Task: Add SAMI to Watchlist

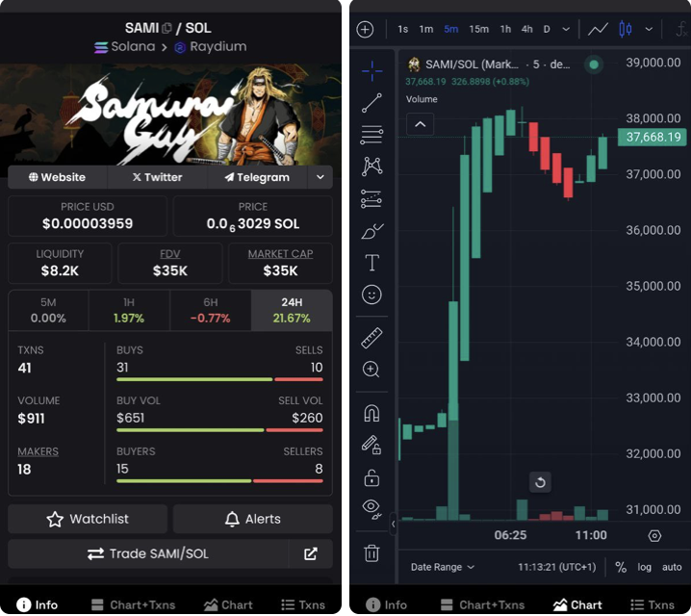Action: (x=88, y=519)
